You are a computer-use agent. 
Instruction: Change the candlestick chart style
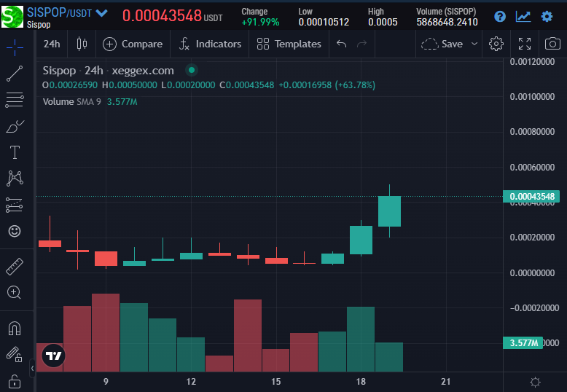pos(82,44)
